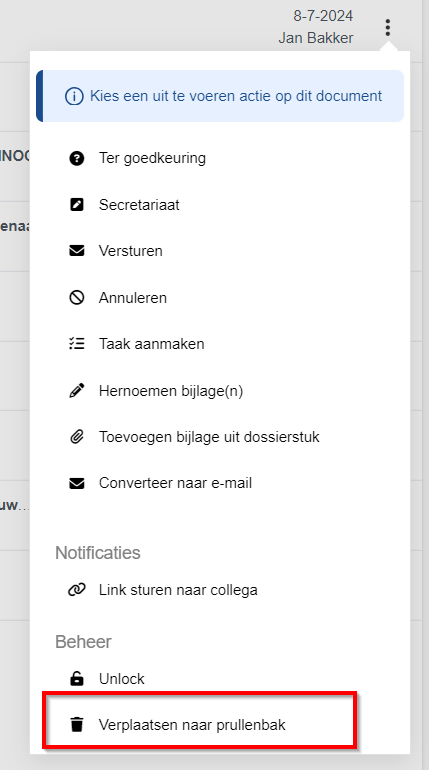Click the pencil icon for Hernoemen bijlage(n)
Image resolution: width=429 pixels, height=770 pixels.
pos(77,390)
